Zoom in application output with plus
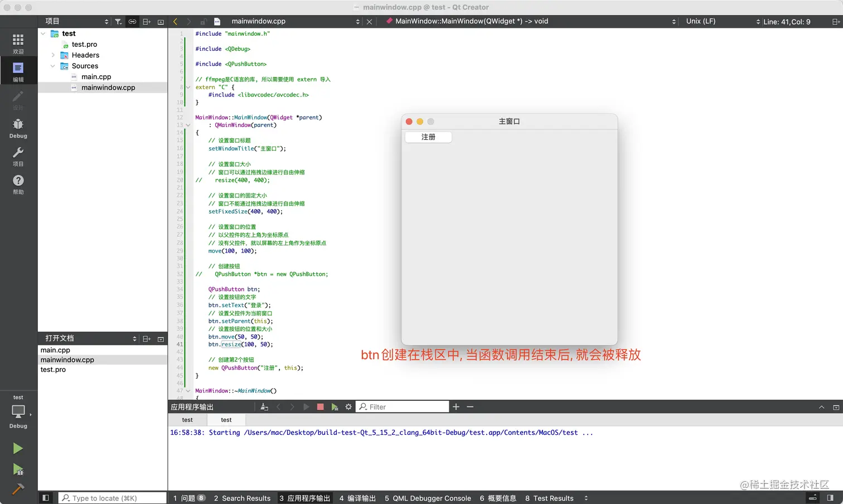The image size is (843, 504). [x=456, y=407]
